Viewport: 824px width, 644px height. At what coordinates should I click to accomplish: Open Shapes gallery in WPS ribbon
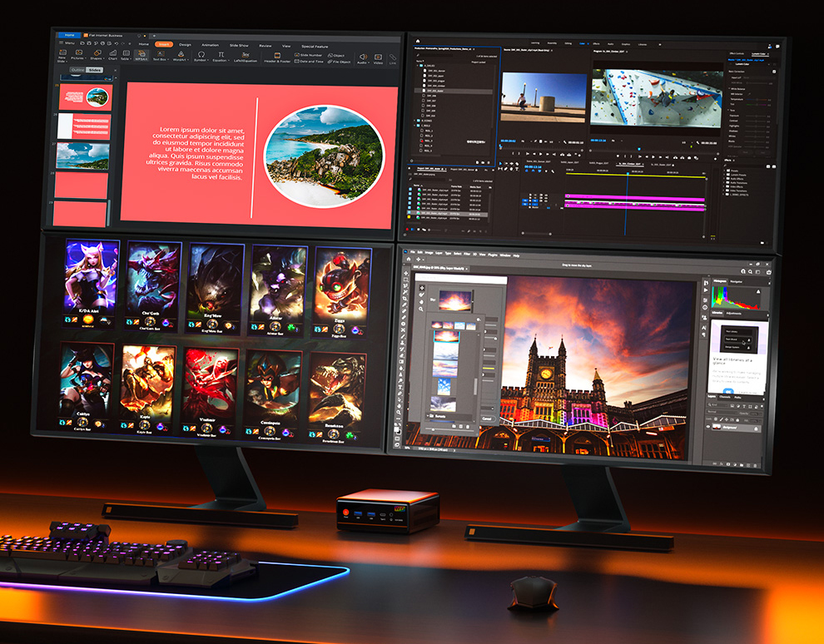click(97, 52)
